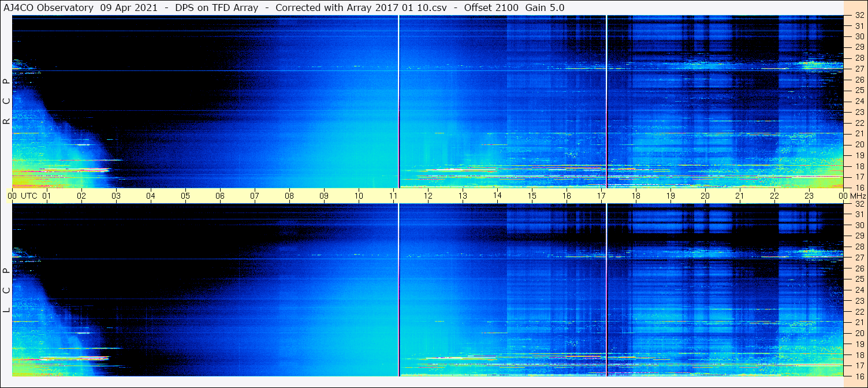The width and height of the screenshot is (868, 388).
Task: Click "DPS on TFD Array" header text
Action: tap(216, 8)
